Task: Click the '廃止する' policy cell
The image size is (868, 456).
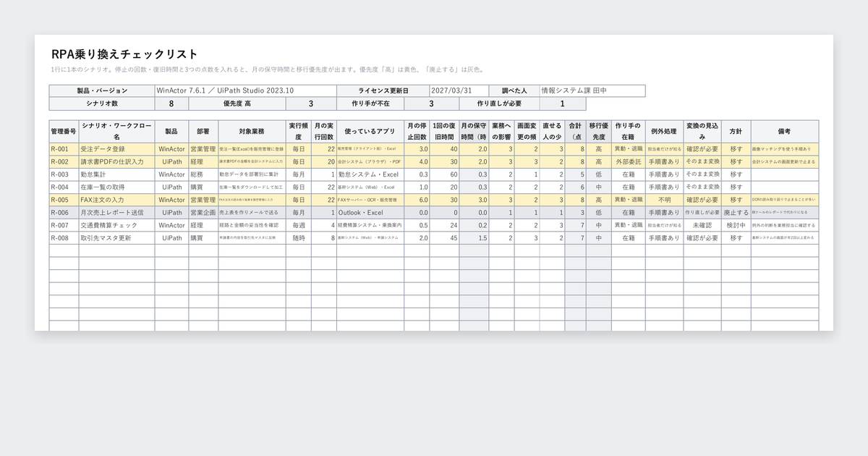Action: 736,213
